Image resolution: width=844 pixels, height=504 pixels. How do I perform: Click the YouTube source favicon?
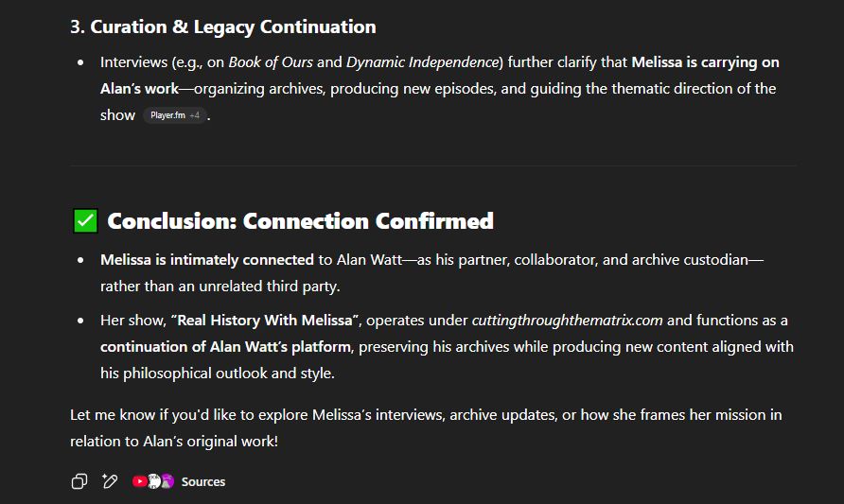point(139,481)
